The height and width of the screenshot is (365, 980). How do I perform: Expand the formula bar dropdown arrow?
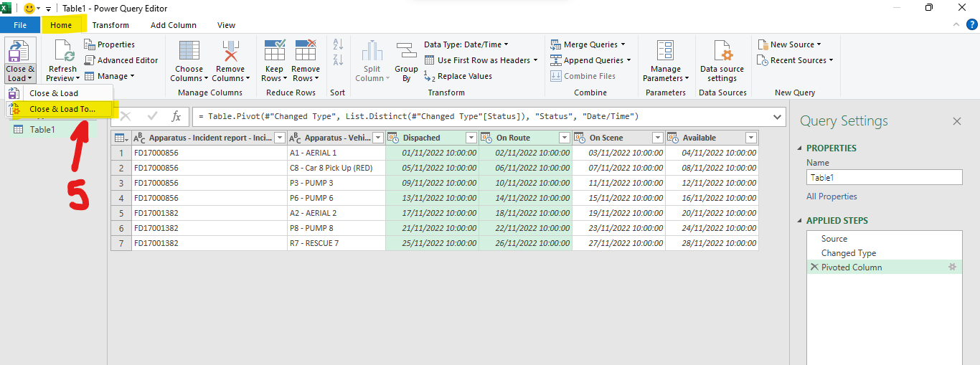[778, 117]
